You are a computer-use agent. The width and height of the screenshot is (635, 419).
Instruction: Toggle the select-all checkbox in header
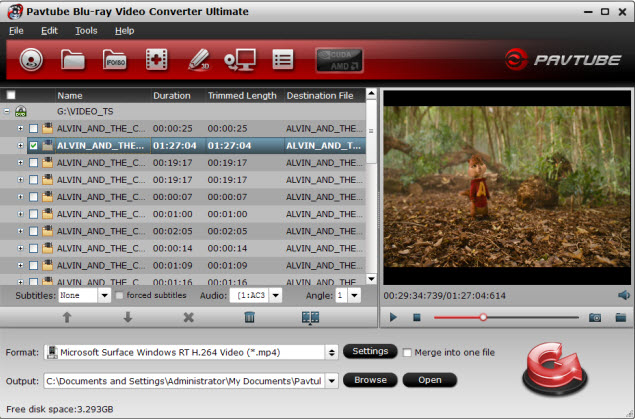pyautogui.click(x=11, y=95)
